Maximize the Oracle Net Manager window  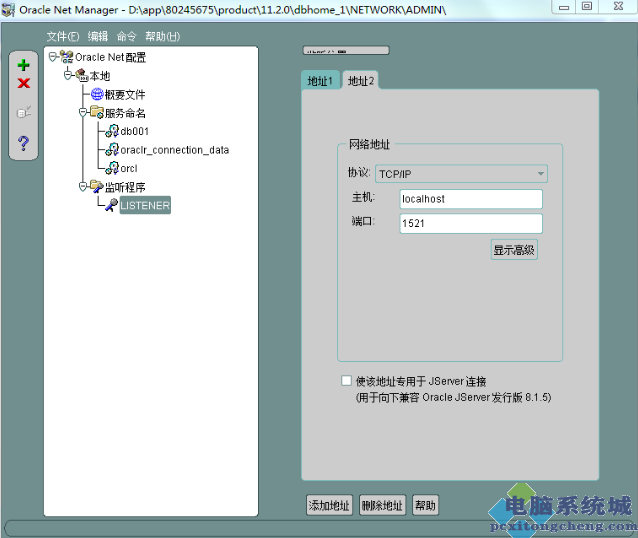point(587,7)
